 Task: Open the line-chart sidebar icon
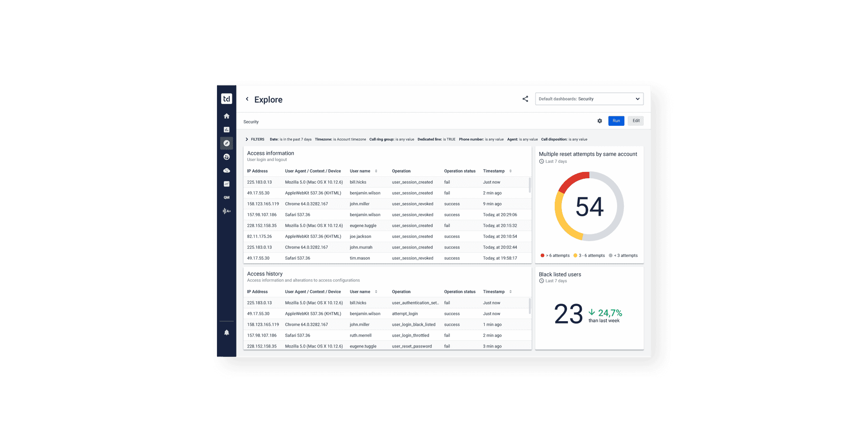coord(226,184)
